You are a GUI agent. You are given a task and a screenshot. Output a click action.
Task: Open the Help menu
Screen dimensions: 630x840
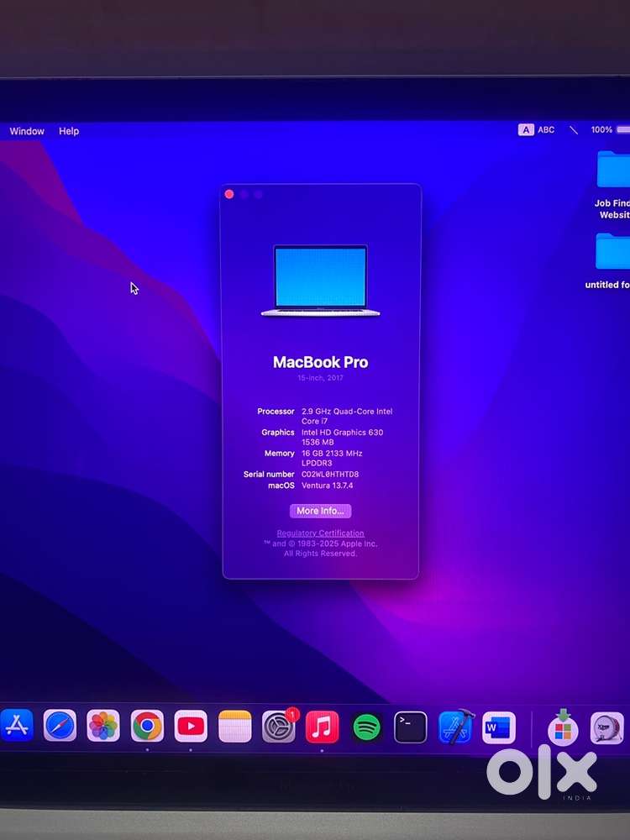(69, 131)
